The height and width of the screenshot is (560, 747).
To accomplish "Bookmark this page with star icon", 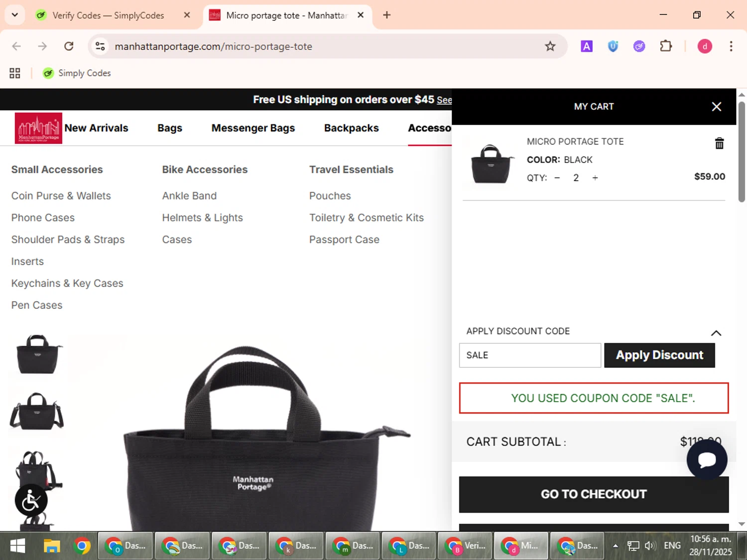I will [550, 46].
